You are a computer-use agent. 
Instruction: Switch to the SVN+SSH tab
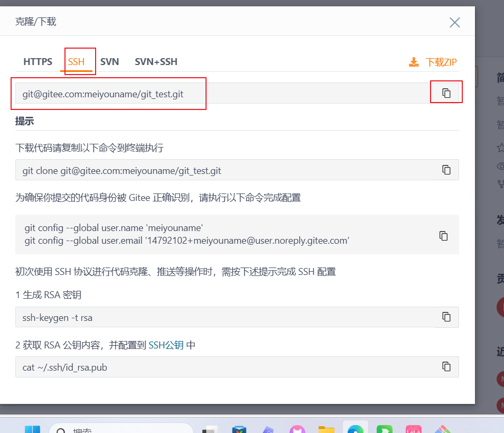pyautogui.click(x=156, y=61)
